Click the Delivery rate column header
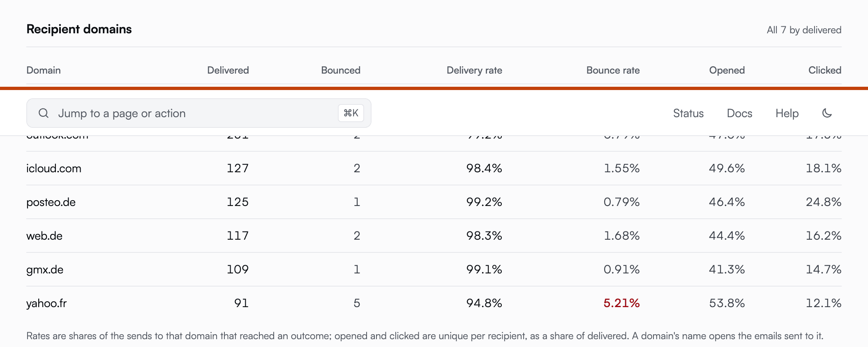This screenshot has height=347, width=868. pos(474,70)
